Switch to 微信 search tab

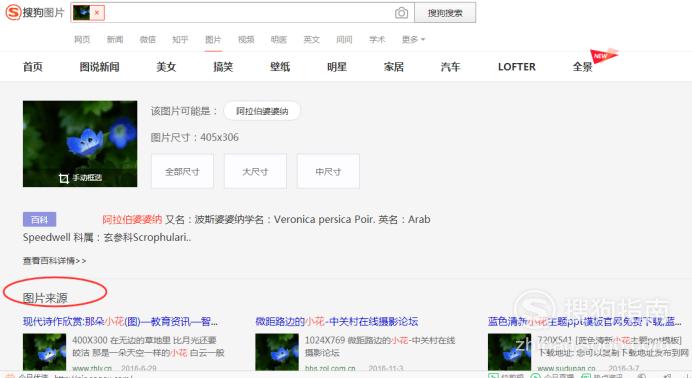[147, 39]
